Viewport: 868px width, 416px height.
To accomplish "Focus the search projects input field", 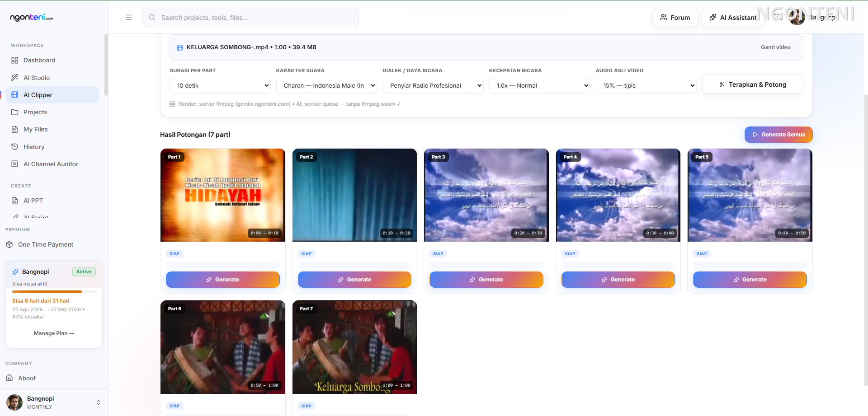I will point(250,17).
